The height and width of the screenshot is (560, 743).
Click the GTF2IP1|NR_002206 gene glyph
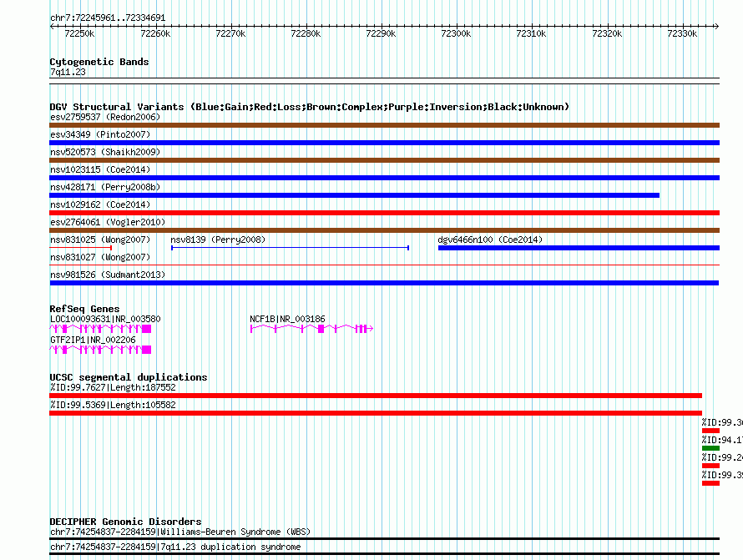click(100, 350)
